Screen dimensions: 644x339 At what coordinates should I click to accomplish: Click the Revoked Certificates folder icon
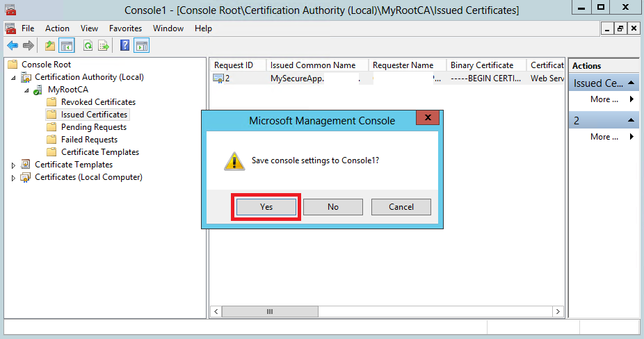[51, 102]
